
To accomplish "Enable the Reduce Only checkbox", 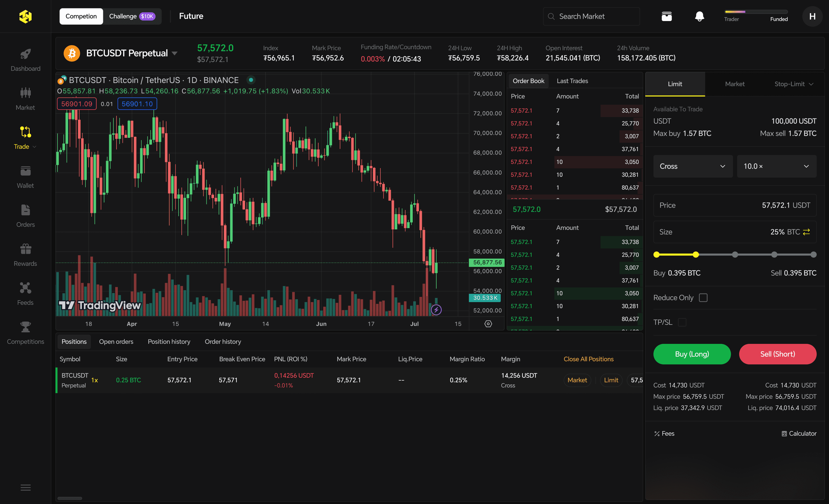I will coord(703,298).
